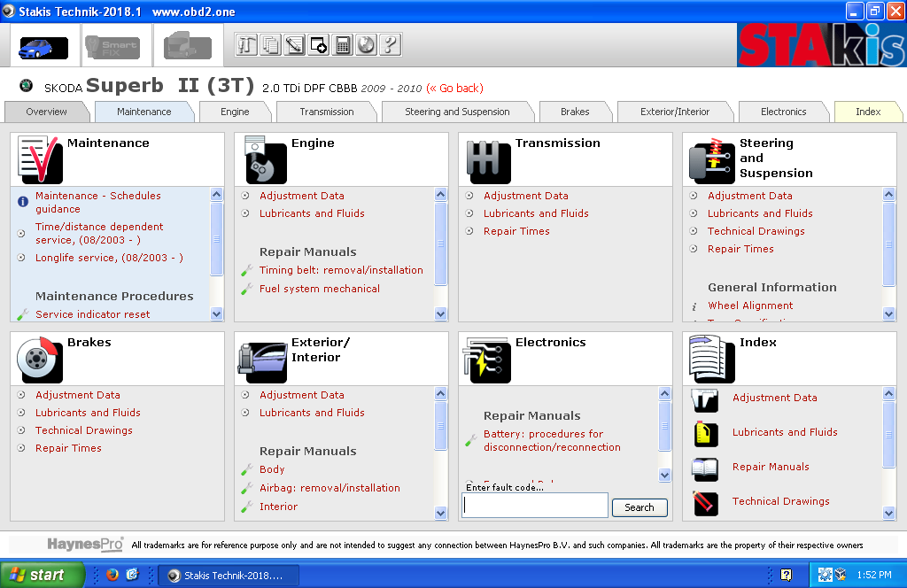Click the Engine piston panel icon
This screenshot has width=907, height=588.
tap(265, 159)
